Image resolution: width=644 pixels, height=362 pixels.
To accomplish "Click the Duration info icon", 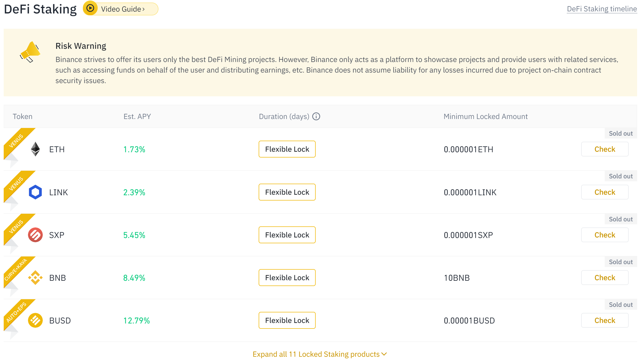I will point(316,116).
